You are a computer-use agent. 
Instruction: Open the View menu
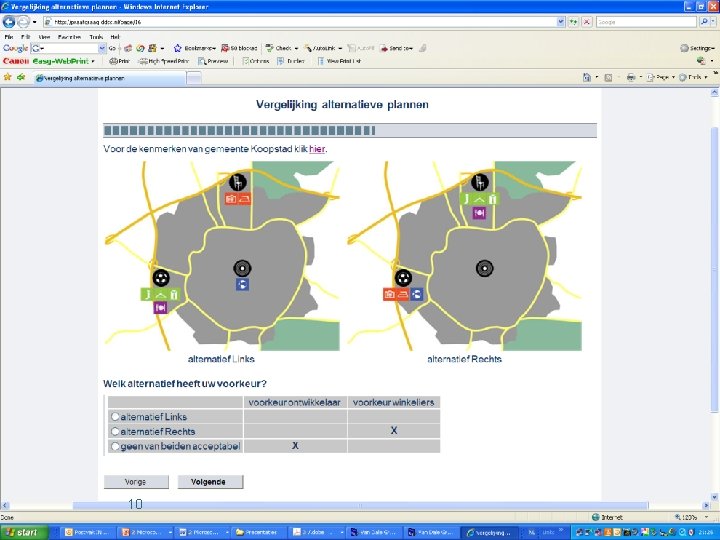[x=44, y=37]
